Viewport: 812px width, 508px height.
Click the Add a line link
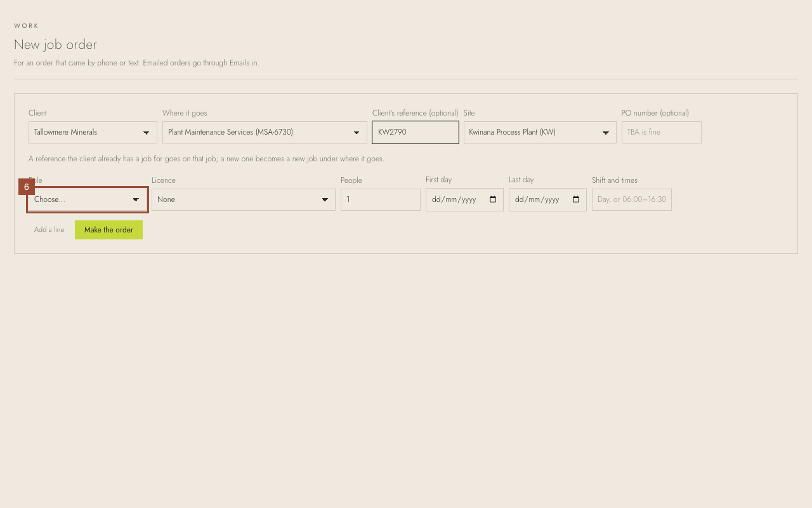49,230
